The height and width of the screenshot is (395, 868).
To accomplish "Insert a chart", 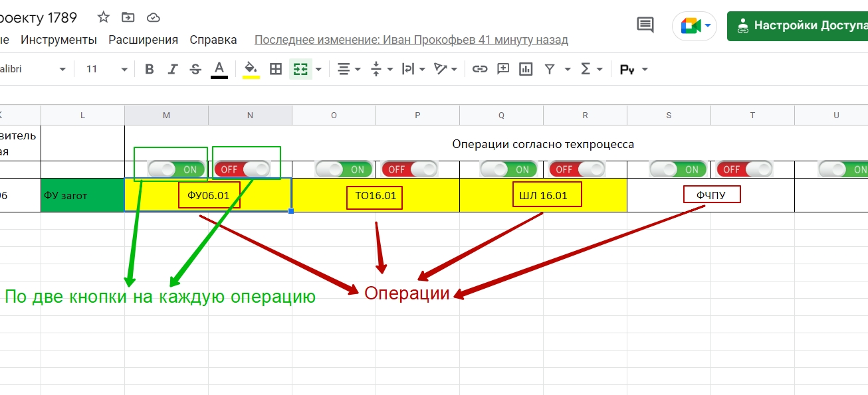I will click(x=526, y=69).
